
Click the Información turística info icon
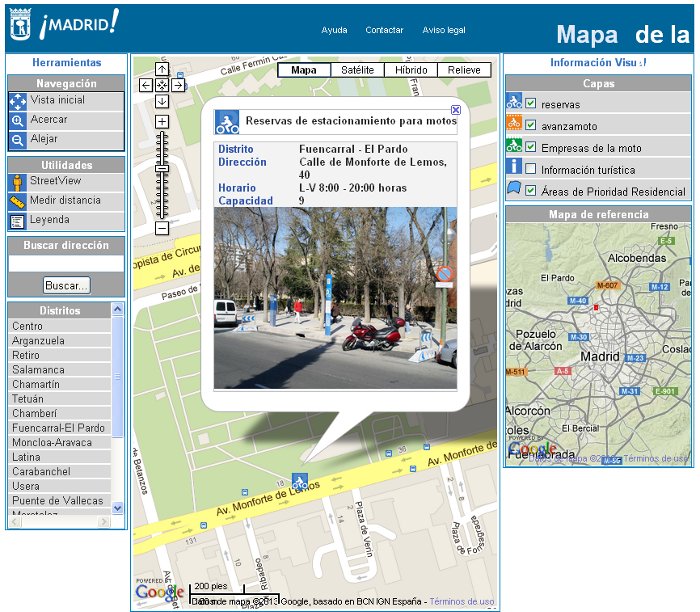[x=514, y=166]
